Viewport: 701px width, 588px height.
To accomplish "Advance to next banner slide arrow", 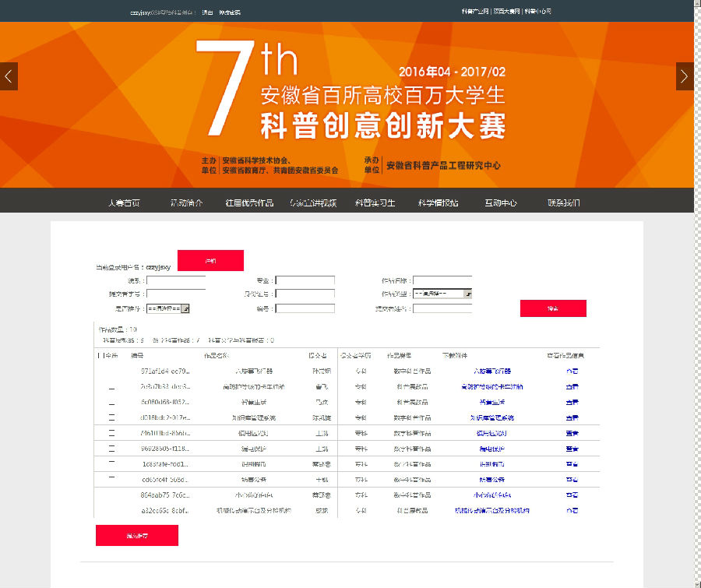I will click(684, 76).
